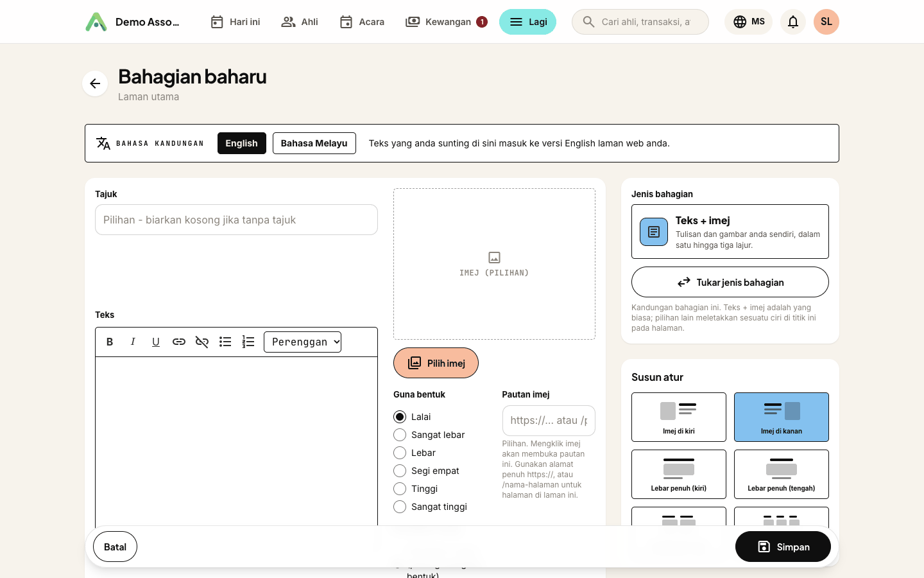The height and width of the screenshot is (578, 924).
Task: Go back using the arrow button
Action: coord(95,83)
